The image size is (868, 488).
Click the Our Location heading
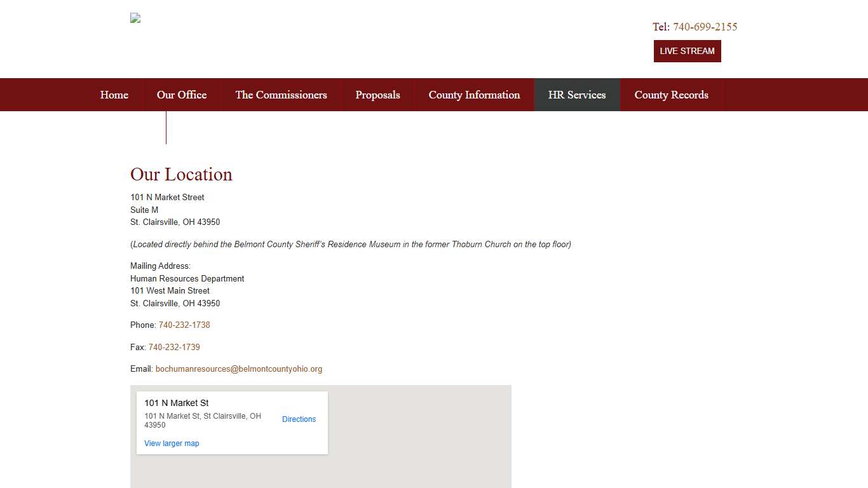click(x=181, y=174)
